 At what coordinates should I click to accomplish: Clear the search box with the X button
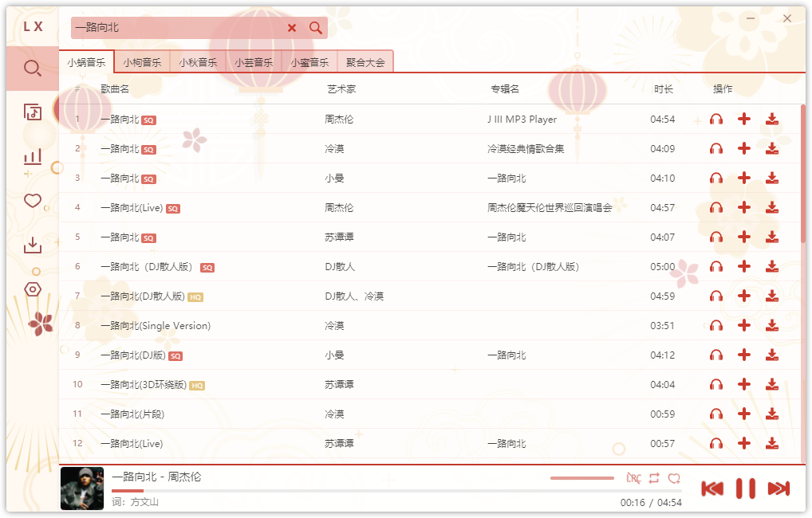coord(292,26)
